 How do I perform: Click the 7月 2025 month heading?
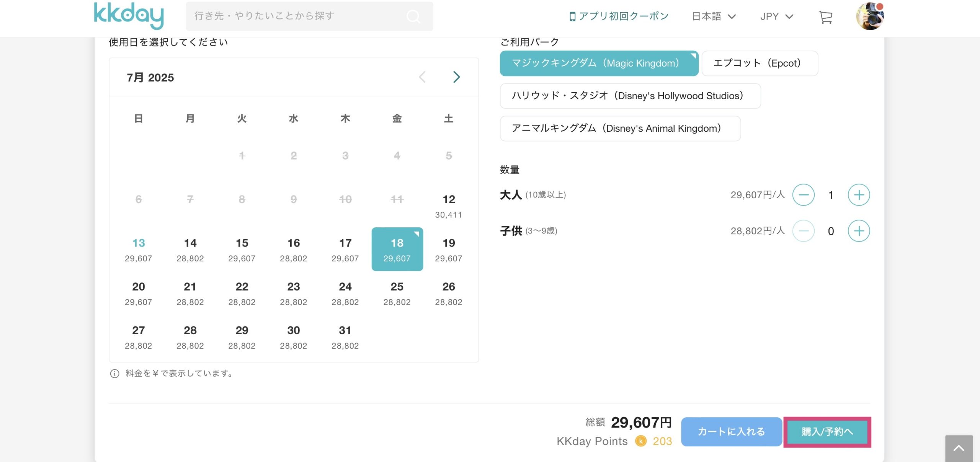150,77
